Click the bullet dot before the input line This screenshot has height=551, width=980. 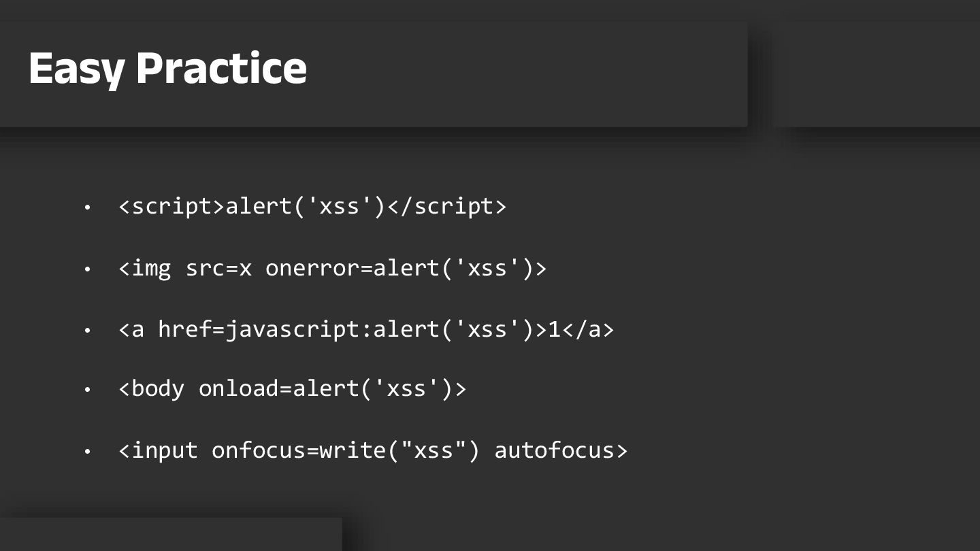(87, 452)
